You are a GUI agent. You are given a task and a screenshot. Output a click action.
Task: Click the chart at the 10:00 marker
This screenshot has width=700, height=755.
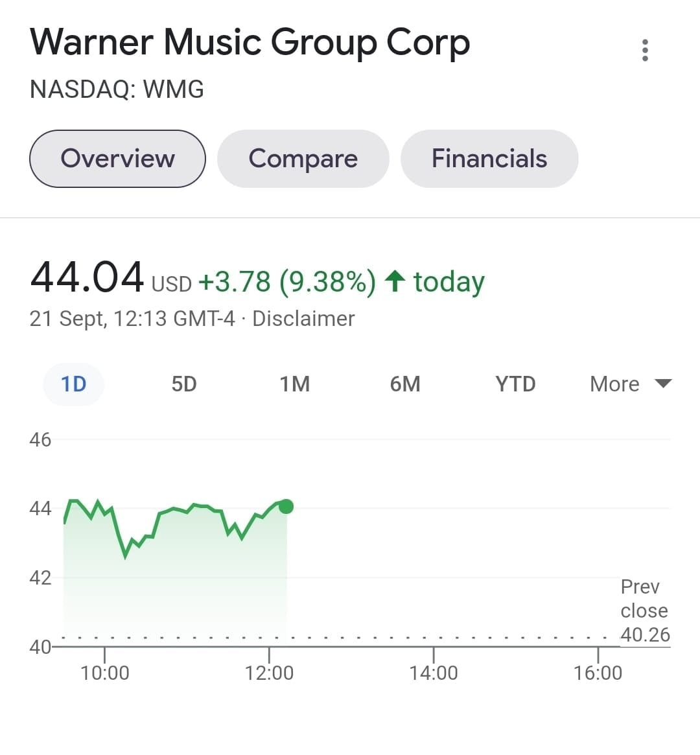tap(104, 672)
